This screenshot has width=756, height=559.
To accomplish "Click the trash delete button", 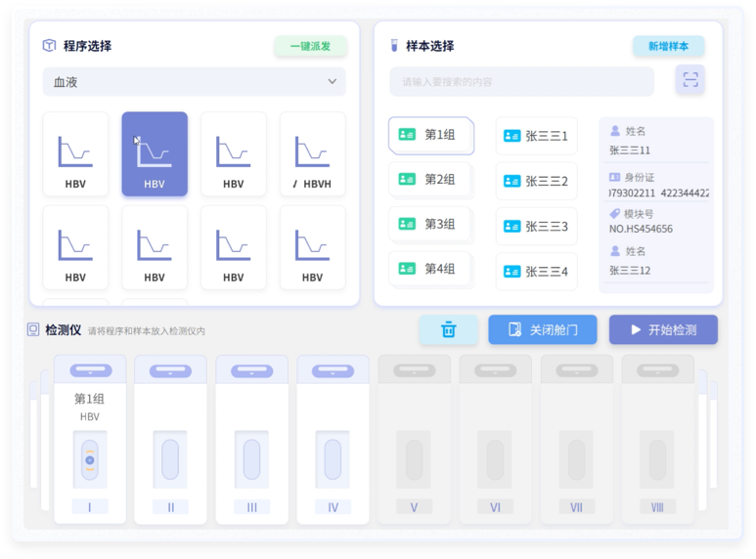I will coord(448,330).
